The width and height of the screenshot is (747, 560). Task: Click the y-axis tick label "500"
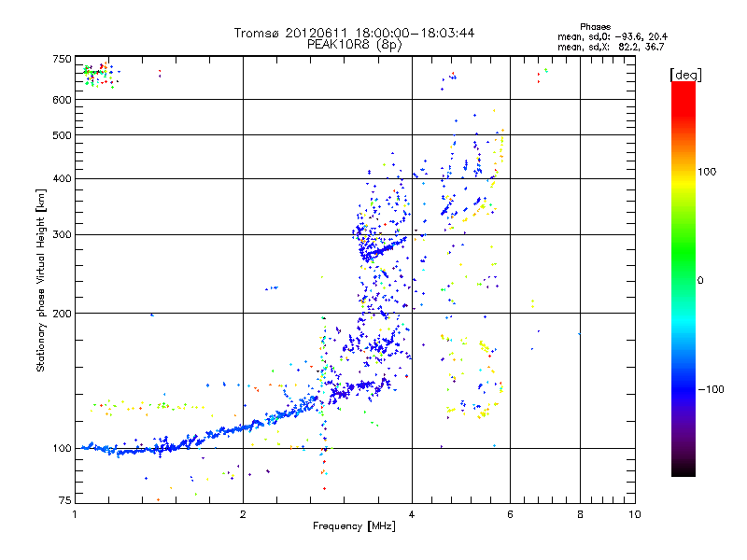[x=62, y=135]
